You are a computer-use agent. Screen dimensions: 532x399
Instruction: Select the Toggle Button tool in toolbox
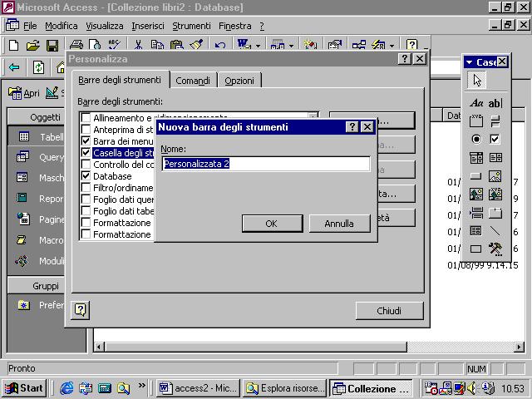[x=495, y=121]
